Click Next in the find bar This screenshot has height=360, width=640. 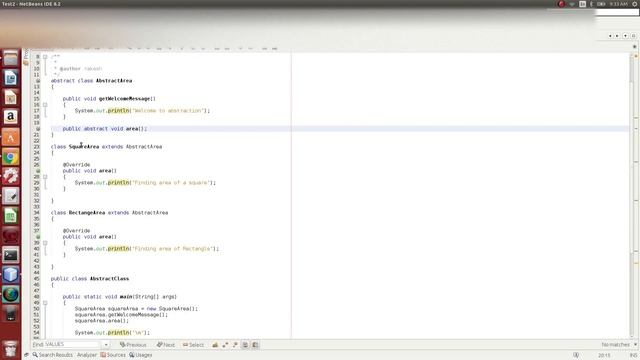(x=166, y=345)
